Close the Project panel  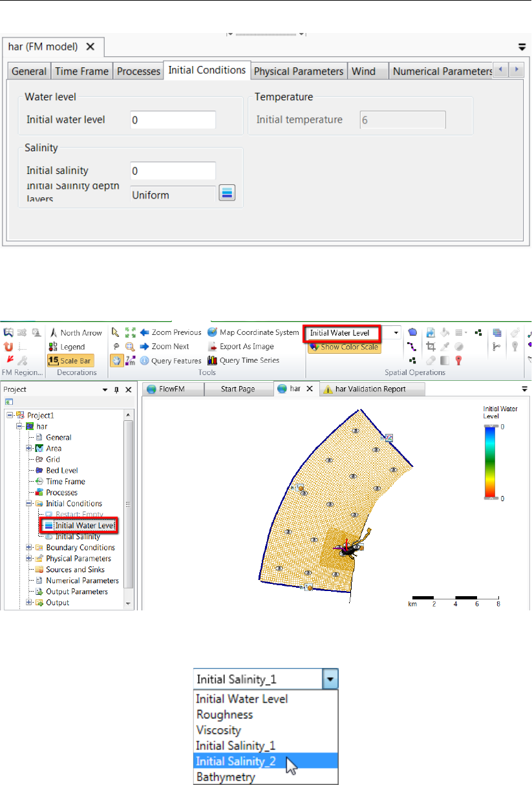click(x=128, y=389)
